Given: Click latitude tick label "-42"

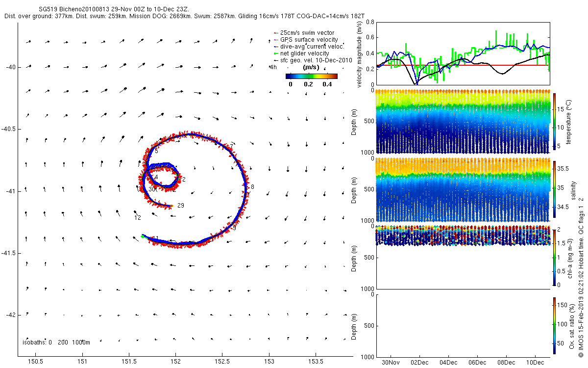Looking at the screenshot, I should click(10, 315).
